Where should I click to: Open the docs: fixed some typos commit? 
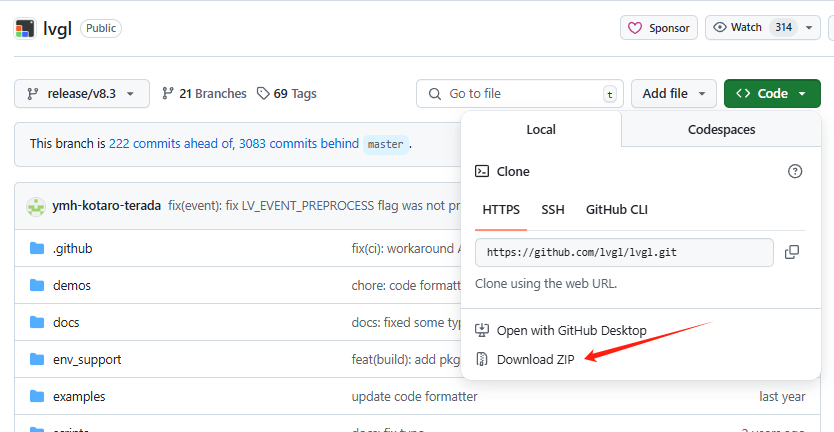(406, 322)
